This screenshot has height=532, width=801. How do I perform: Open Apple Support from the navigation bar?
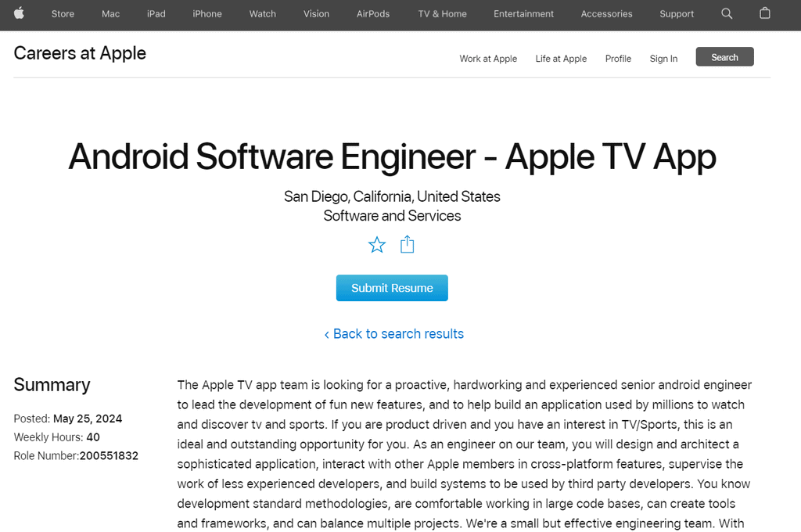[x=676, y=13]
